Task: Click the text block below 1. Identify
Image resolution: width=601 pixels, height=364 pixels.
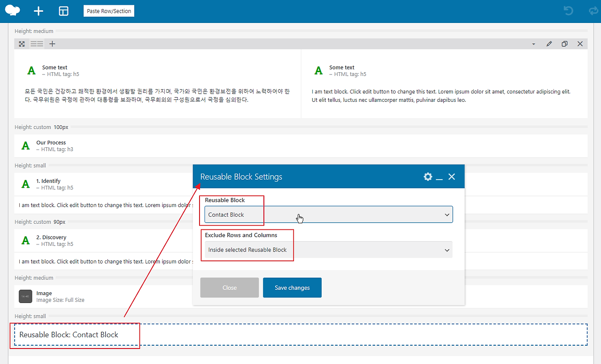Action: click(106, 205)
